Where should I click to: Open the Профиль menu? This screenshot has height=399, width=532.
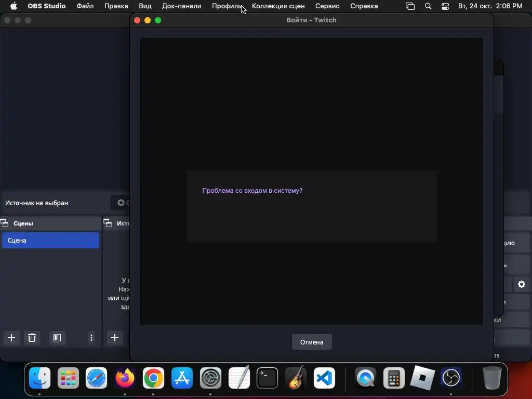point(227,6)
